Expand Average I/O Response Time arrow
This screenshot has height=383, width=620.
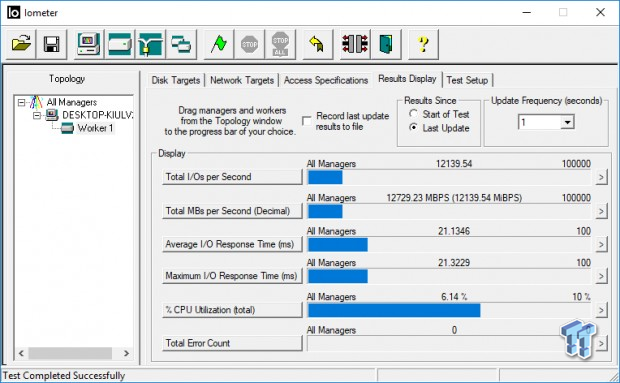pyautogui.click(x=601, y=245)
